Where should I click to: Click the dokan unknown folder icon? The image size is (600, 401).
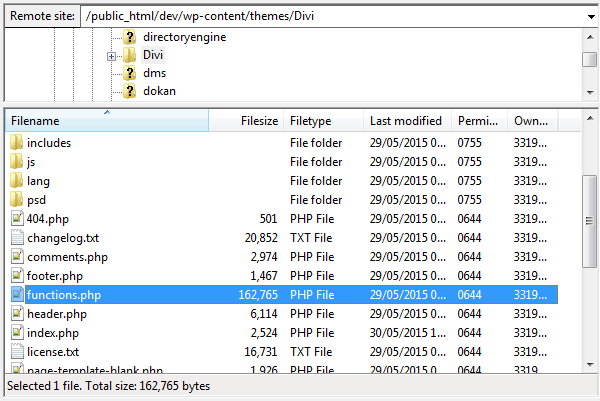pyautogui.click(x=130, y=91)
